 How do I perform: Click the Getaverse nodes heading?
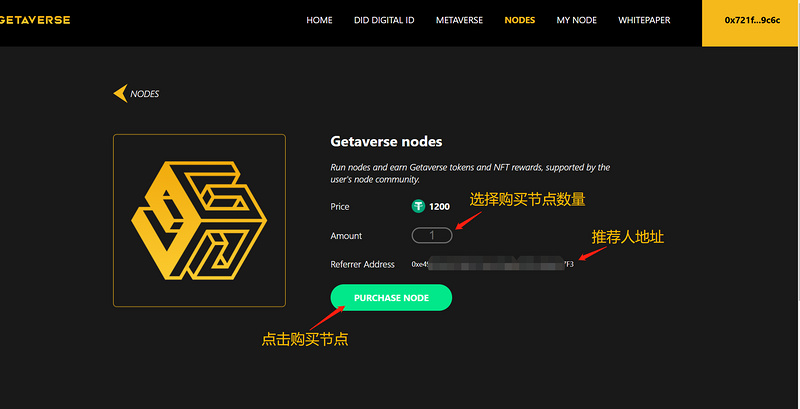386,141
